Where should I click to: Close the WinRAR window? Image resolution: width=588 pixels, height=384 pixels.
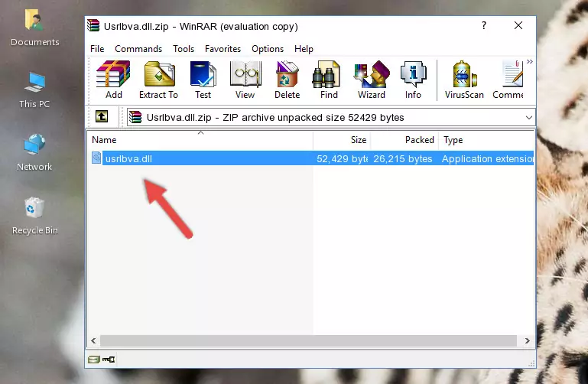[518, 25]
